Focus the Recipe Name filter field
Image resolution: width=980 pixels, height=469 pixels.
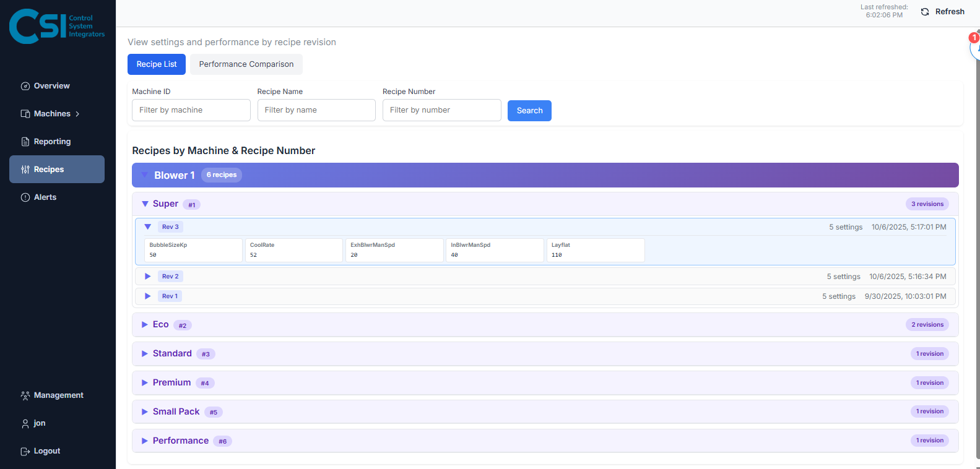click(x=316, y=110)
